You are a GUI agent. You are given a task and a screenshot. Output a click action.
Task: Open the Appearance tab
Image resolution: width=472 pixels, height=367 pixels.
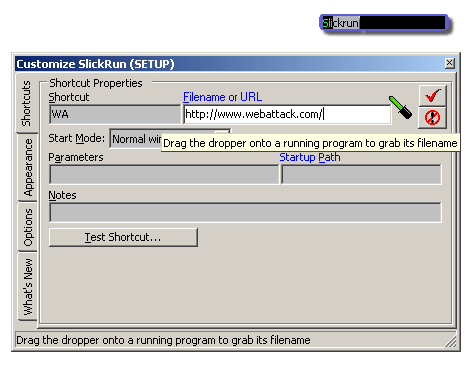coord(28,167)
